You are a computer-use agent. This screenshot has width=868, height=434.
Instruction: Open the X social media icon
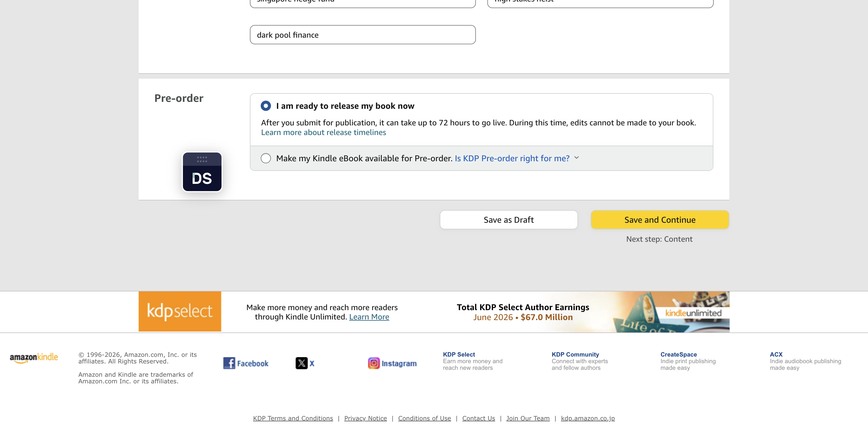302,363
